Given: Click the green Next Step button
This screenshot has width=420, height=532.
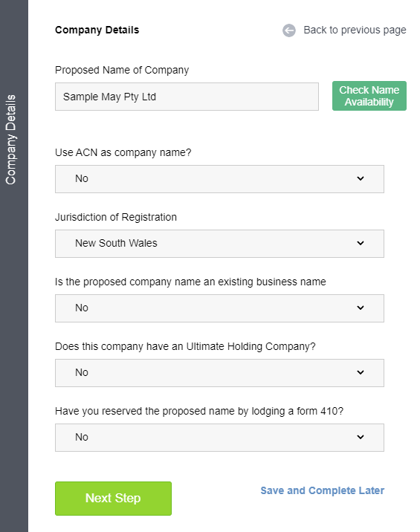Looking at the screenshot, I should 113,499.
